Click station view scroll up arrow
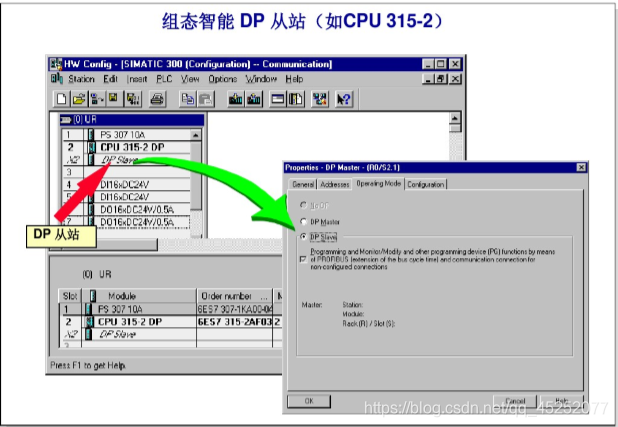 pyautogui.click(x=455, y=118)
